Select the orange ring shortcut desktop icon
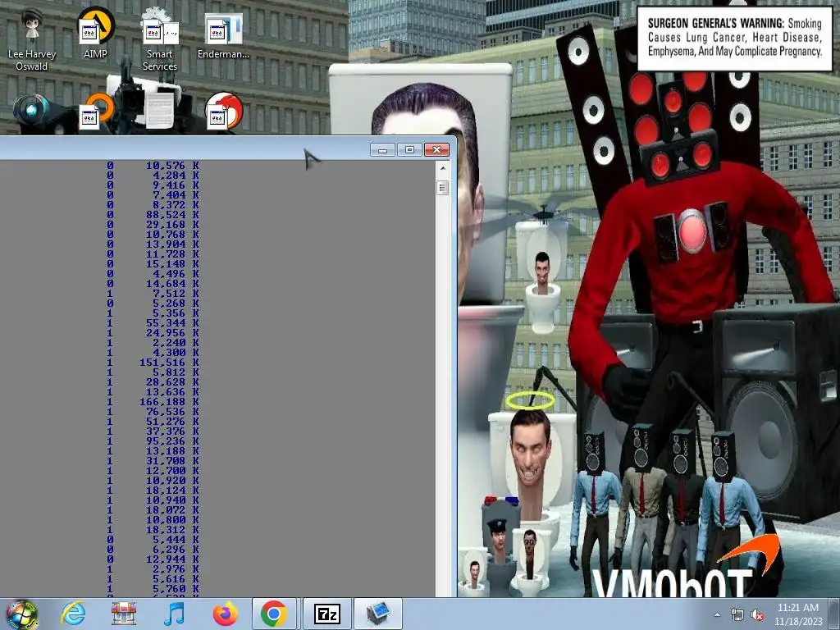Screen dimensions: 840x630 click(97, 111)
